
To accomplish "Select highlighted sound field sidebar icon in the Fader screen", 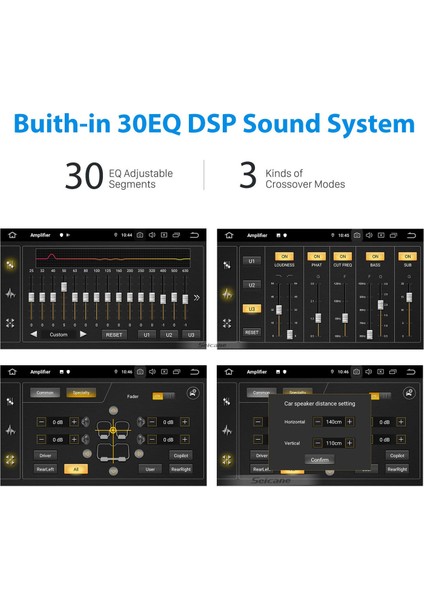I will pyautogui.click(x=10, y=460).
